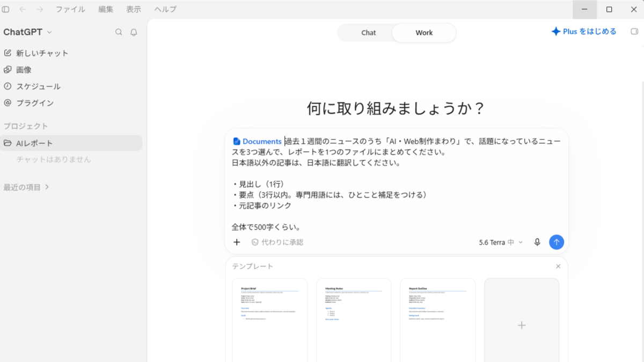Screen dimensions: 644x362
Task: Select the Project Brief template
Action: tap(269, 320)
